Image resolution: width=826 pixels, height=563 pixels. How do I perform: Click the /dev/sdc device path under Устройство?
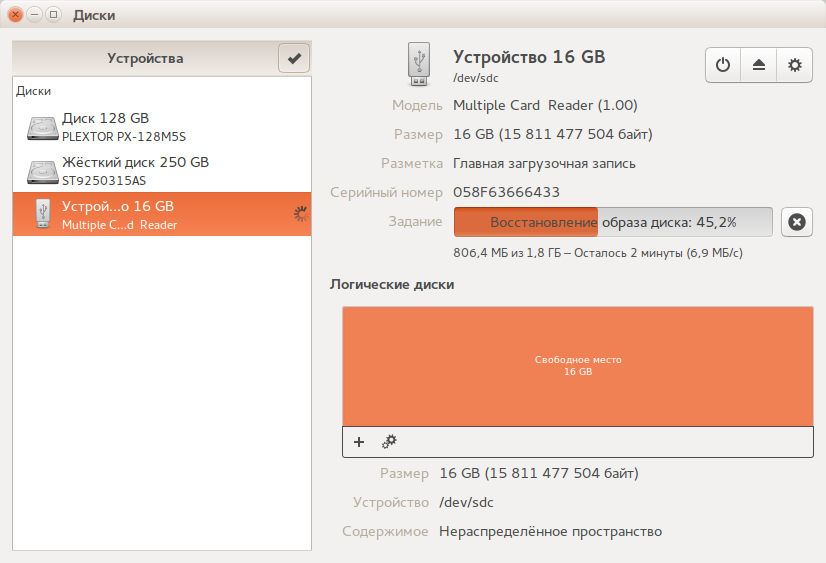(x=466, y=502)
